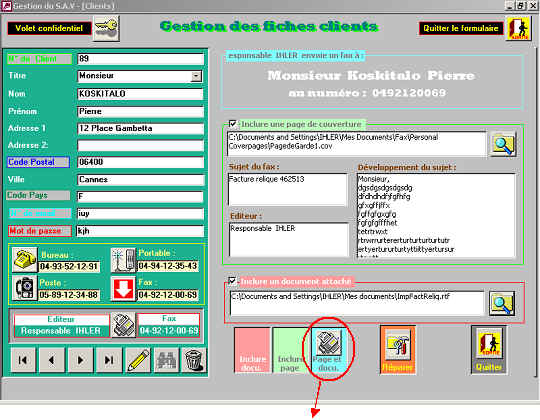Toggle Inclure un document attaché checkbox
This screenshot has width=540, height=420.
[232, 281]
